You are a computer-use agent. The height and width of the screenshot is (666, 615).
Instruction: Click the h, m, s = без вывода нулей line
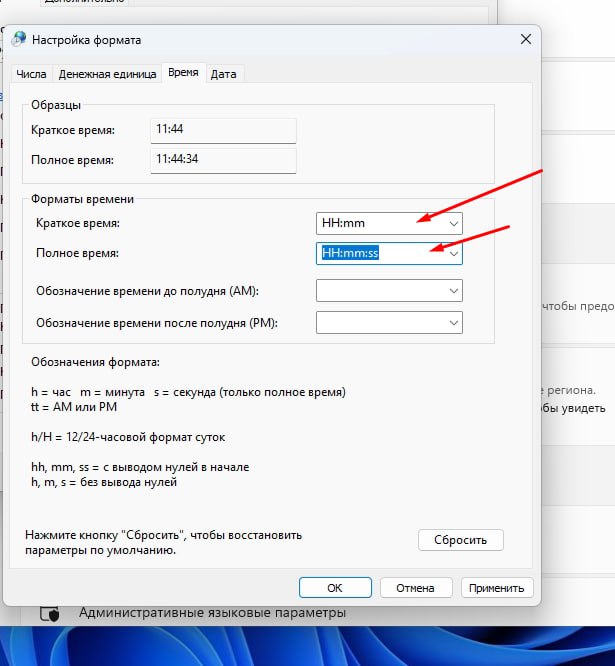point(104,482)
